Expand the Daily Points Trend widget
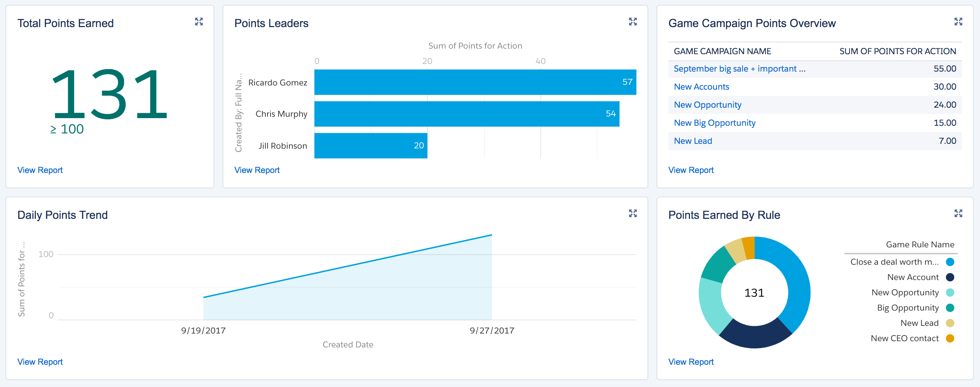 click(x=633, y=213)
